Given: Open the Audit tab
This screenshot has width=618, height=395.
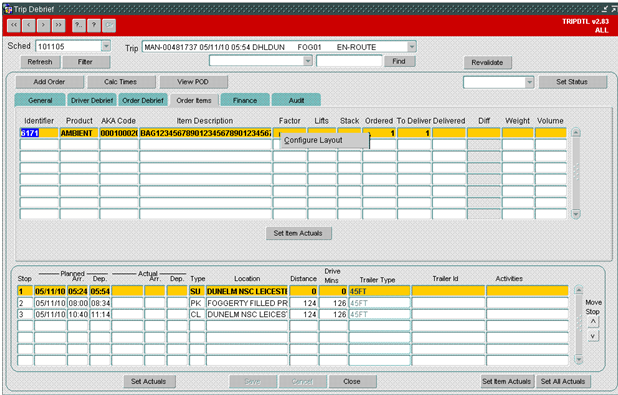Looking at the screenshot, I should click(296, 100).
